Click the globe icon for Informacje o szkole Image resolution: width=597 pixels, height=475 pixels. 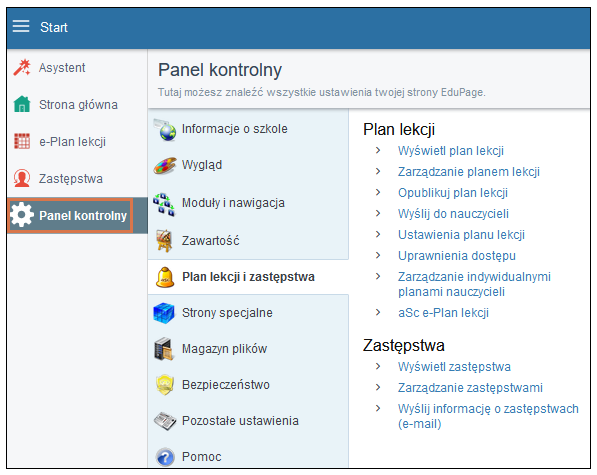tap(165, 129)
